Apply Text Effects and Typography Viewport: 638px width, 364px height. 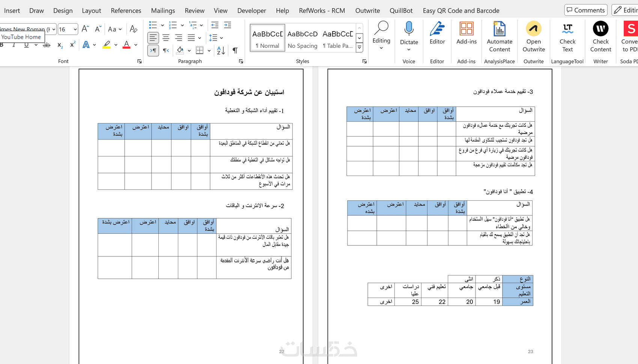86,45
